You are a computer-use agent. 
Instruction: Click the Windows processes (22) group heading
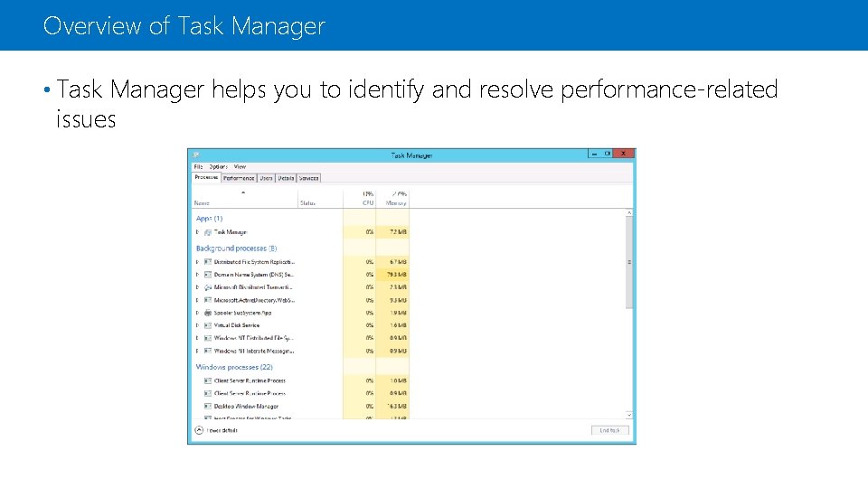pyautogui.click(x=234, y=367)
